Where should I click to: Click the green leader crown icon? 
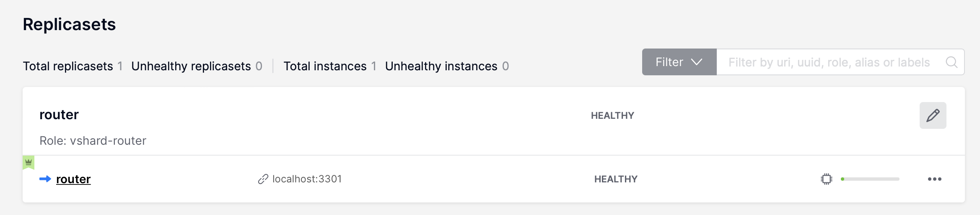[29, 162]
